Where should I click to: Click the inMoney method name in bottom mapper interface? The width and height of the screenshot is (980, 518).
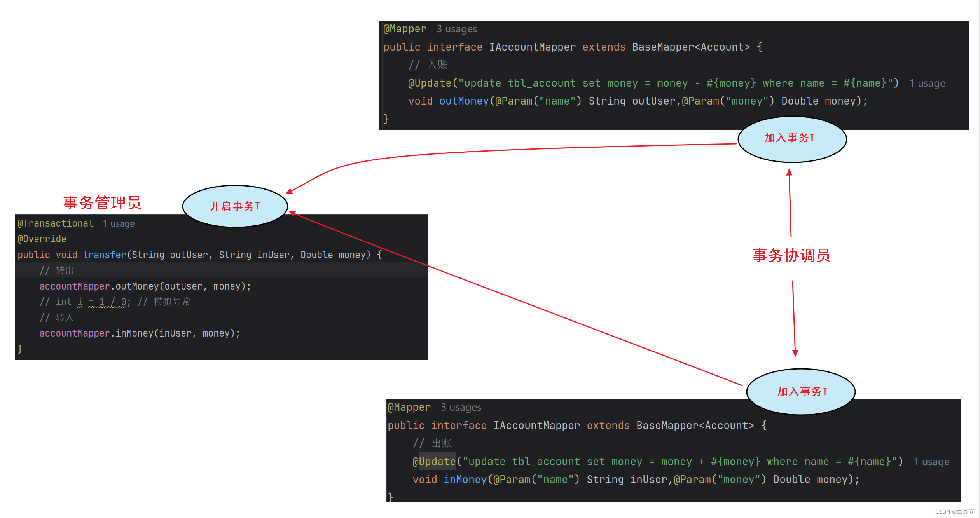point(465,480)
